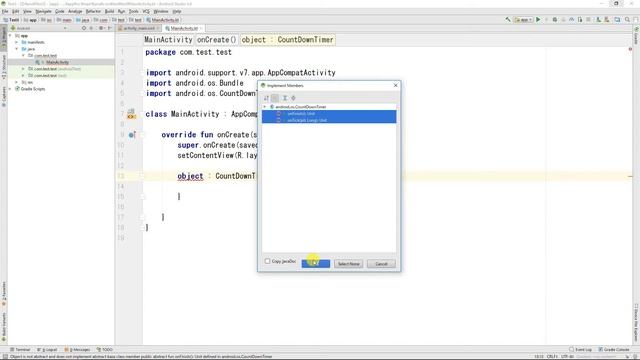The image size is (640, 360).
Task: Click the Android profiler icon in toolbar
Action: click(x=571, y=20)
